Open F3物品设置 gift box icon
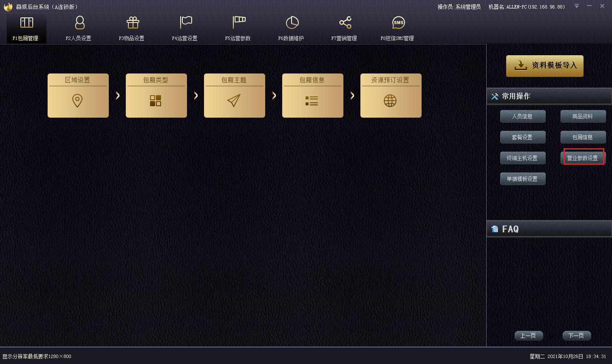Screen dimensions: 612x364 (133, 23)
